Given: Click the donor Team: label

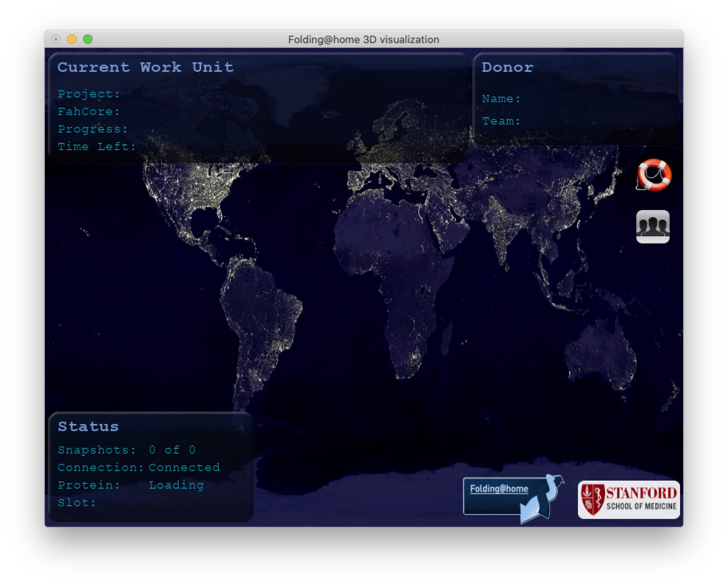Looking at the screenshot, I should pos(501,121).
